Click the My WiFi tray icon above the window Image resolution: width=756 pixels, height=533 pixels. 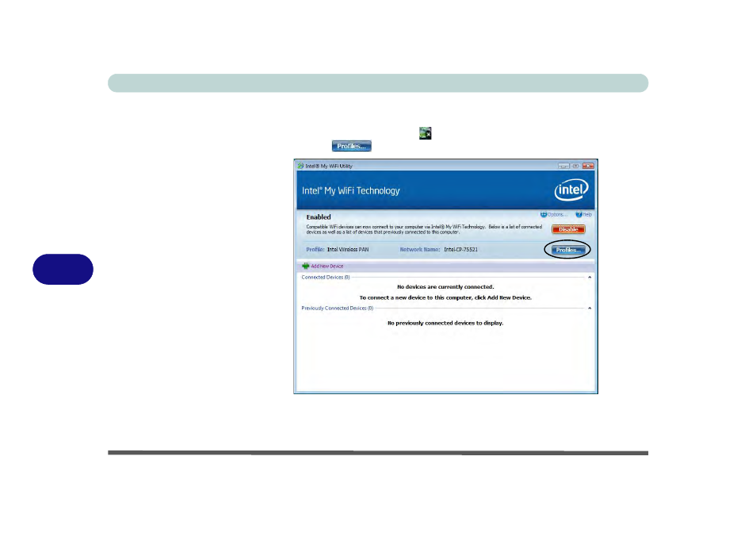click(x=426, y=133)
